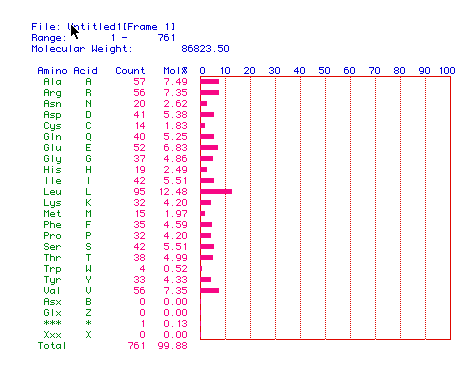Click the Thr Mol% value 4.99
This screenshot has height=380, width=472.
tap(175, 258)
